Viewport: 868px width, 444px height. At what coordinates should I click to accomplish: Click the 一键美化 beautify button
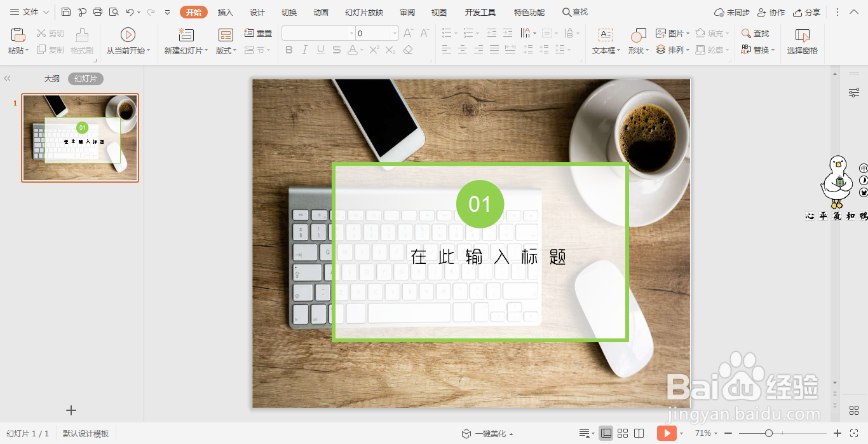[x=491, y=433]
